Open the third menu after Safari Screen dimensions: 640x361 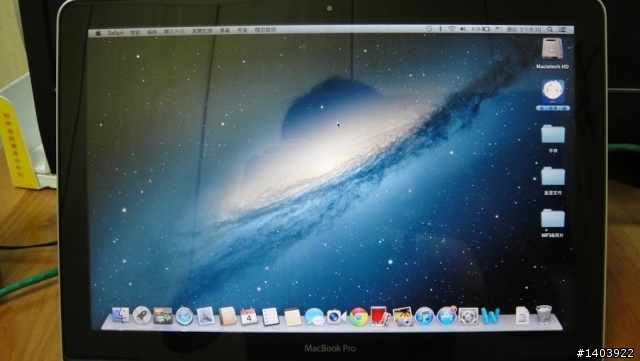pos(174,31)
